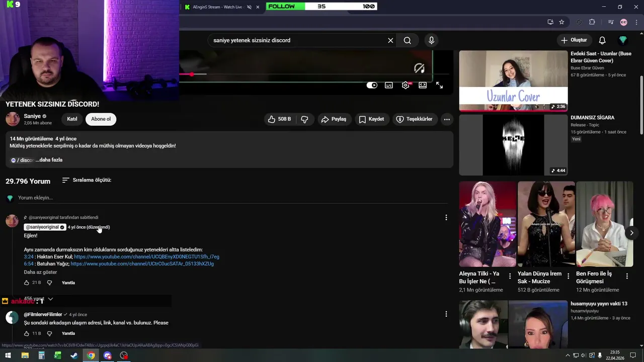Like the pinned comment with 21 B
This screenshot has height=362, width=644.
27,283
